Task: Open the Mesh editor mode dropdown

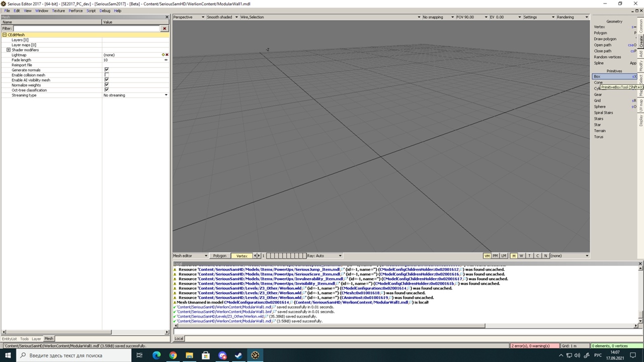Action: pyautogui.click(x=190, y=256)
